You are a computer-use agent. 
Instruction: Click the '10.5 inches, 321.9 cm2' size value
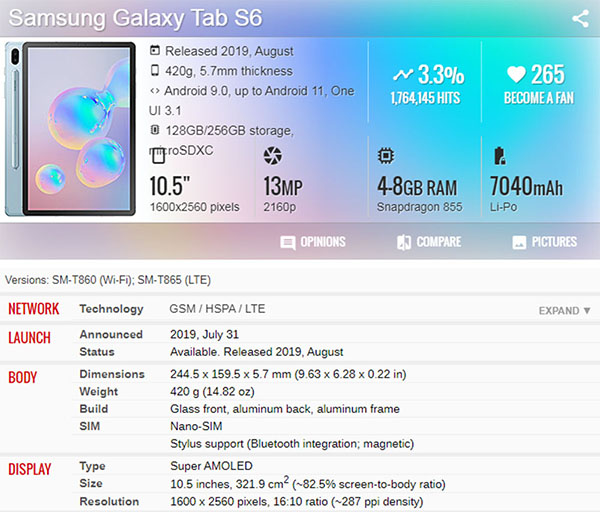point(308,483)
